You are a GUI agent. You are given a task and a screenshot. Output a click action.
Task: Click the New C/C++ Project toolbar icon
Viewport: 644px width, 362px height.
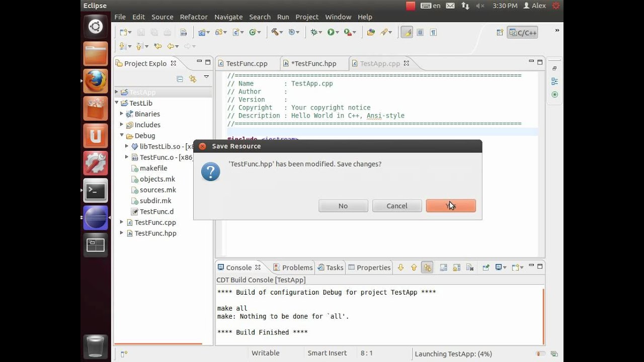(202, 32)
